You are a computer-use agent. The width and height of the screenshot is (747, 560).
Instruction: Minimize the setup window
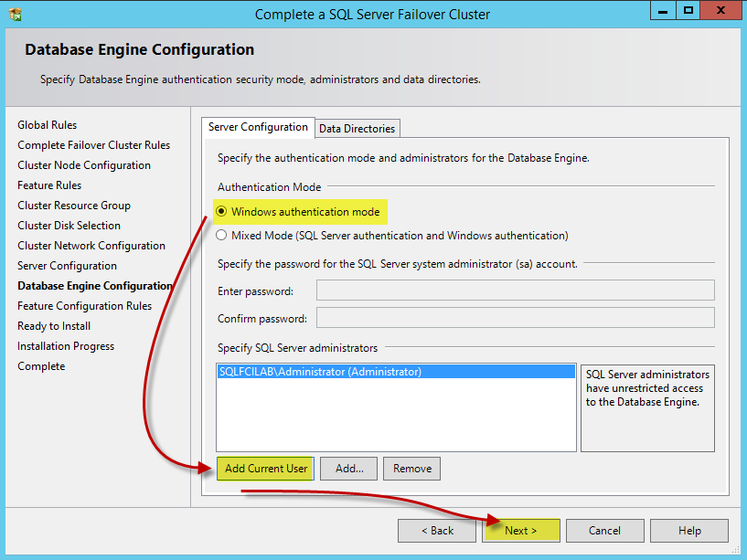tap(663, 10)
